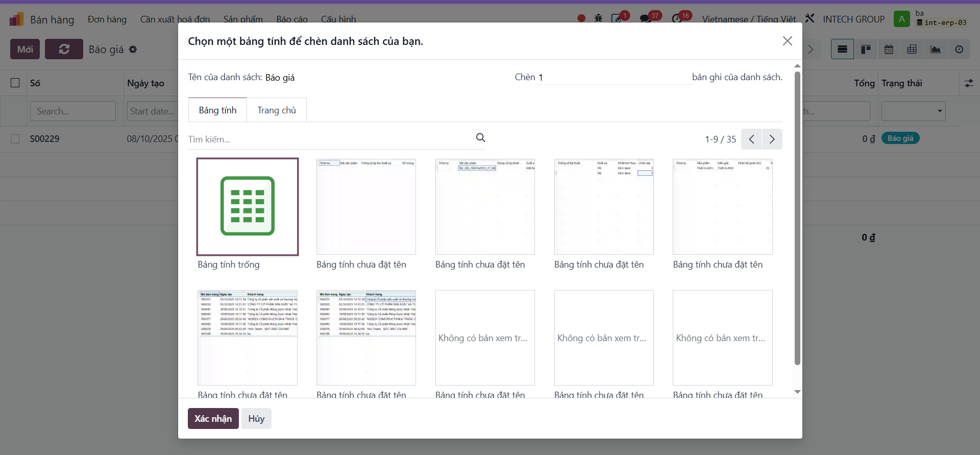Go to previous page of spreadsheets
The width and height of the screenshot is (980, 455).
pos(751,139)
